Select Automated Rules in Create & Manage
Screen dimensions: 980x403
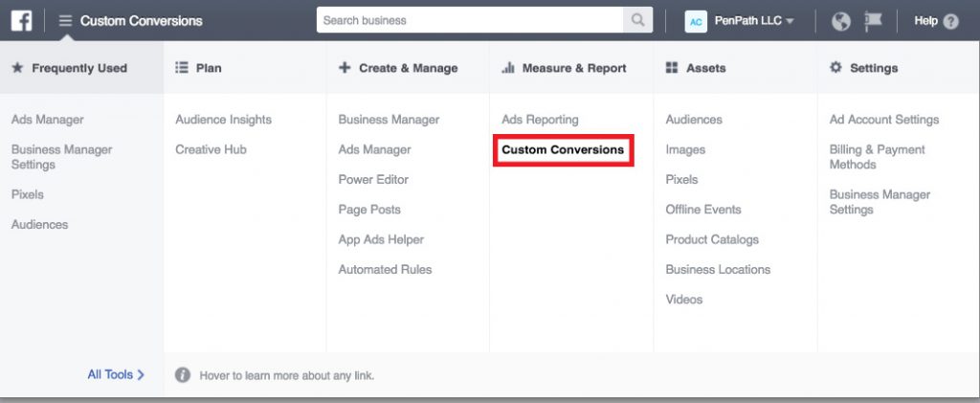[x=385, y=269]
